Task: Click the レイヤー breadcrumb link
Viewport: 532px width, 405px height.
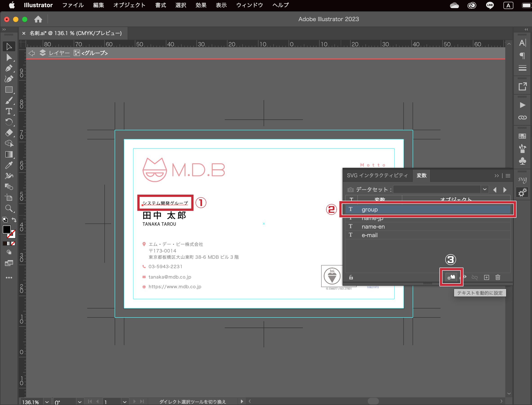Action: [59, 53]
